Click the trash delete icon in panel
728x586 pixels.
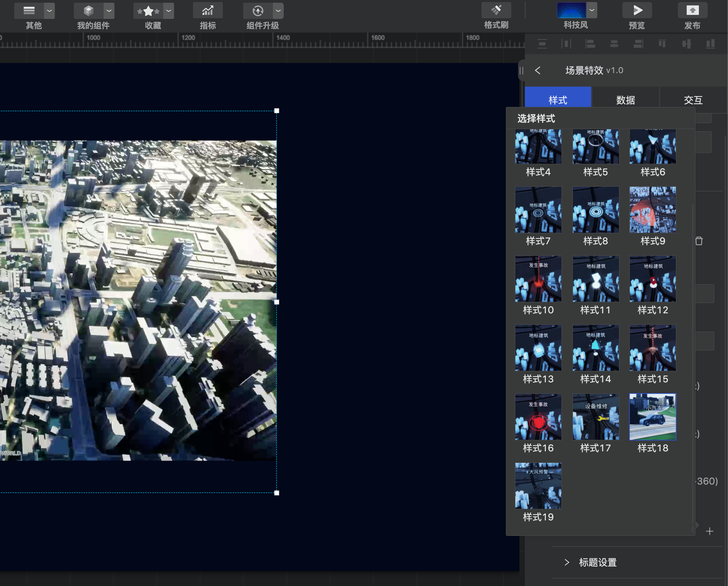[x=699, y=241]
